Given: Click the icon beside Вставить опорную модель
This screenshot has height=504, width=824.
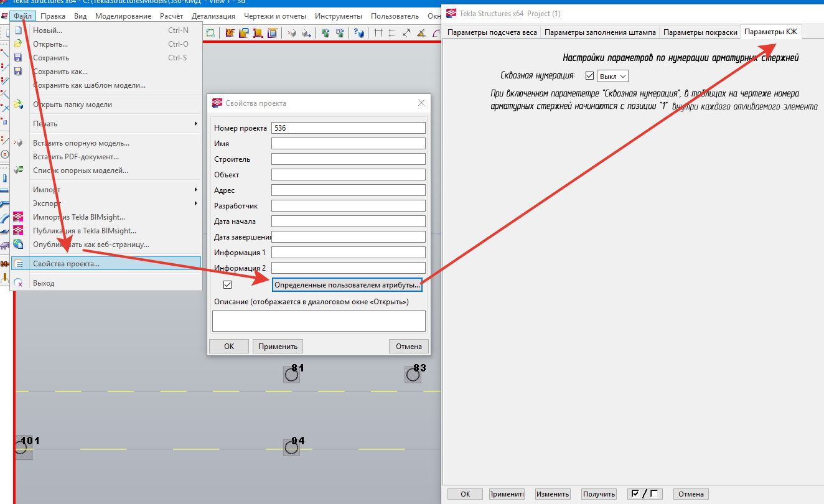Looking at the screenshot, I should 18,143.
